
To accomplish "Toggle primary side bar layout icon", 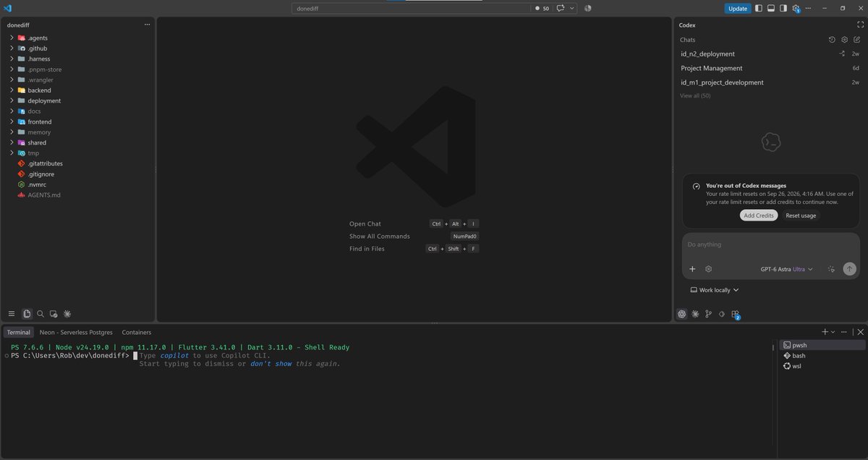I will tap(759, 8).
